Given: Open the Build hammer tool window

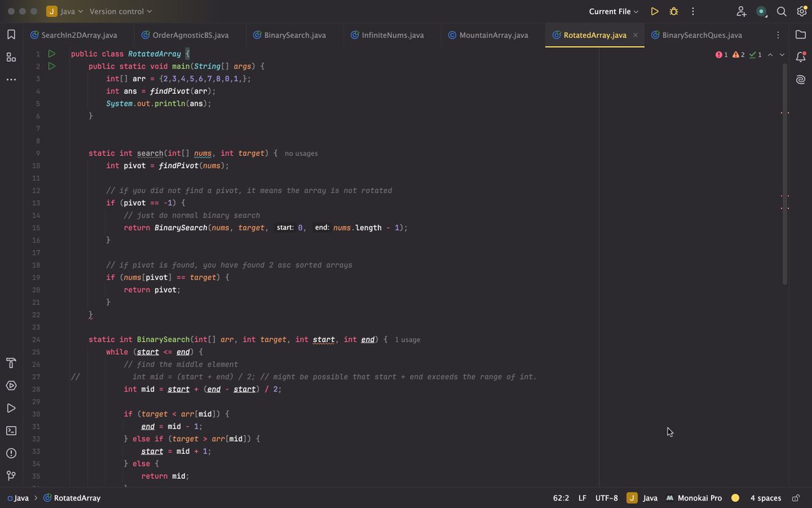Looking at the screenshot, I should [x=11, y=363].
